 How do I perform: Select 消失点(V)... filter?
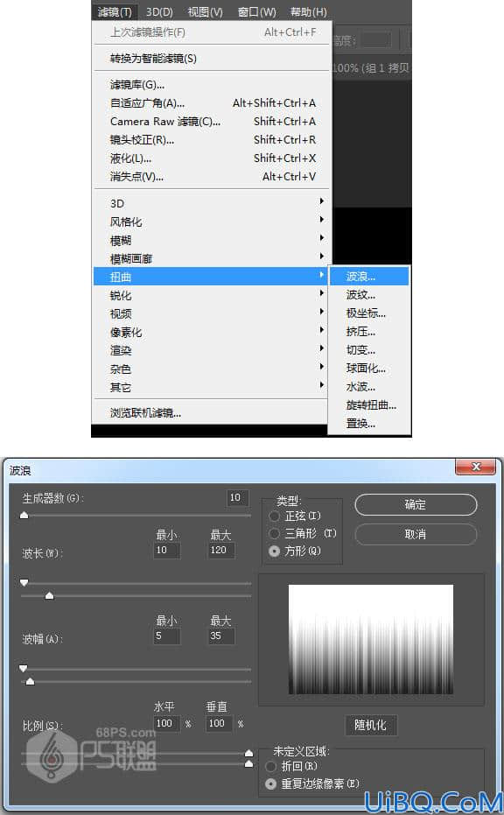(212, 176)
